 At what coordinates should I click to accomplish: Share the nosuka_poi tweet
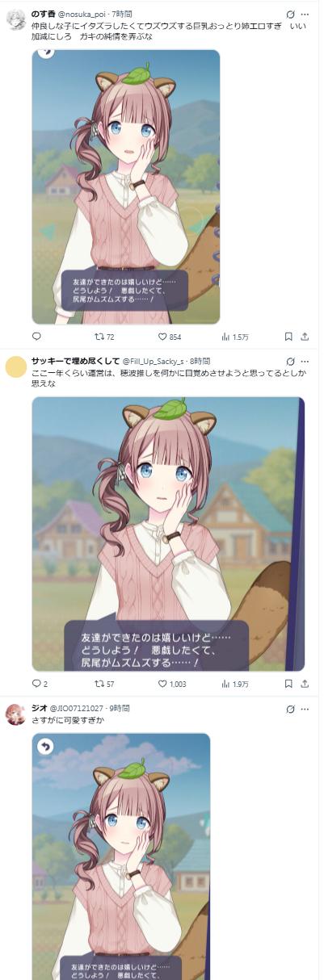[305, 337]
